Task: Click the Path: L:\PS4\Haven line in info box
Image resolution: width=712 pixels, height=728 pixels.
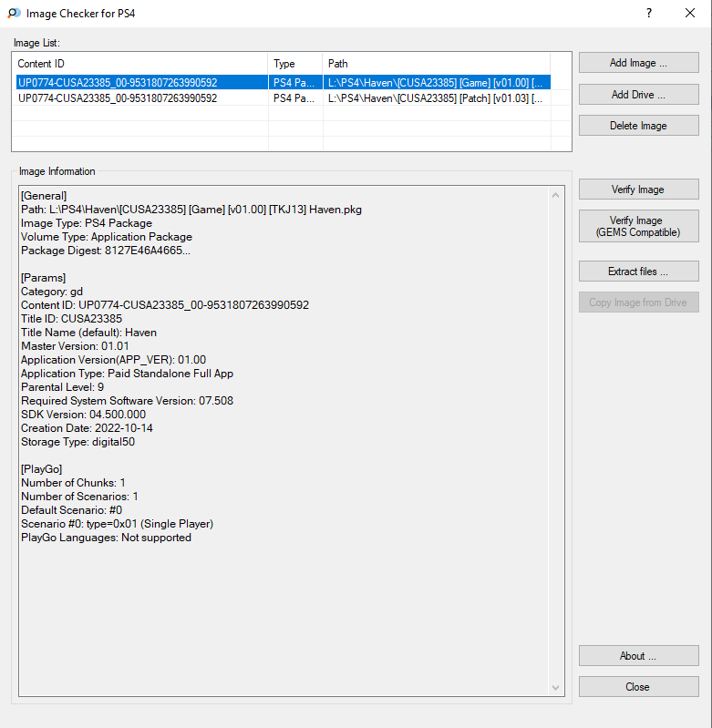Action: pyautogui.click(x=191, y=210)
